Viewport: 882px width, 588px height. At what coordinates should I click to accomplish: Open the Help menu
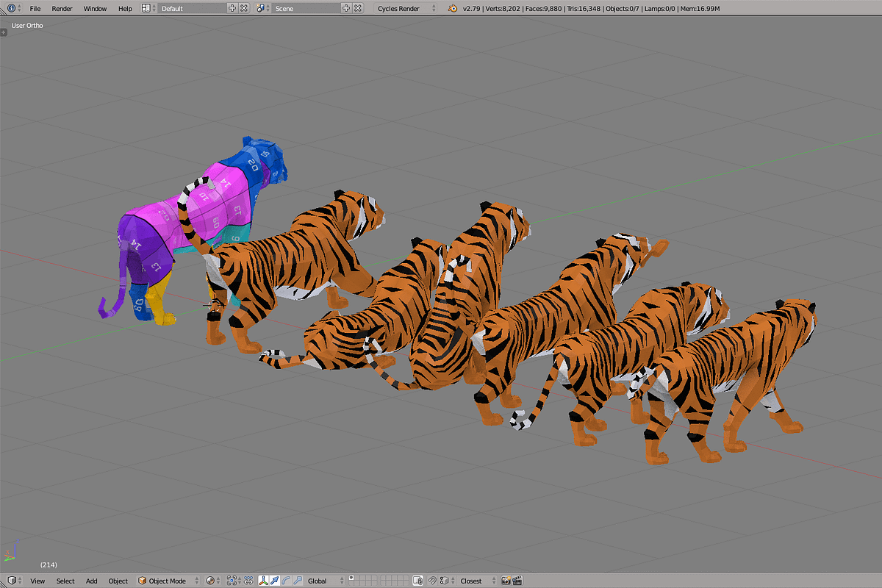(125, 8)
